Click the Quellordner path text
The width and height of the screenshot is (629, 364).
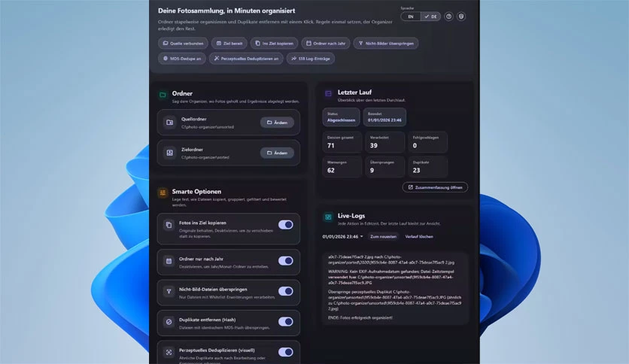[208, 127]
